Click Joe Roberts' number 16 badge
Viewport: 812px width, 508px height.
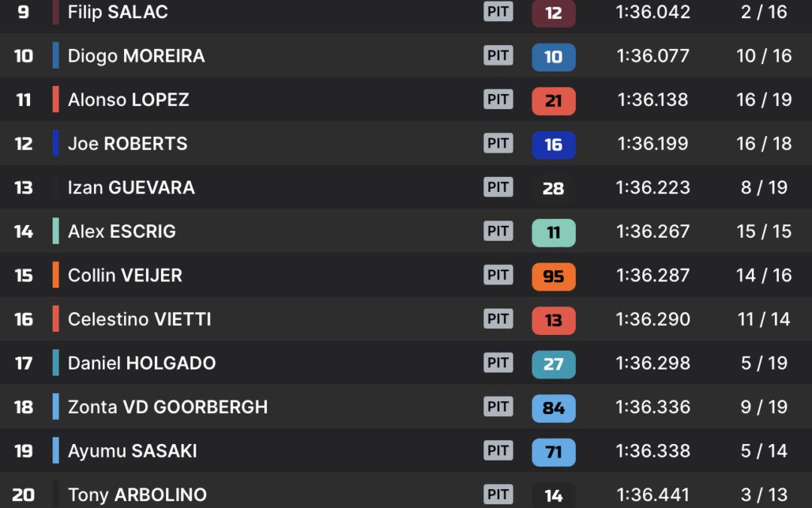pos(553,144)
